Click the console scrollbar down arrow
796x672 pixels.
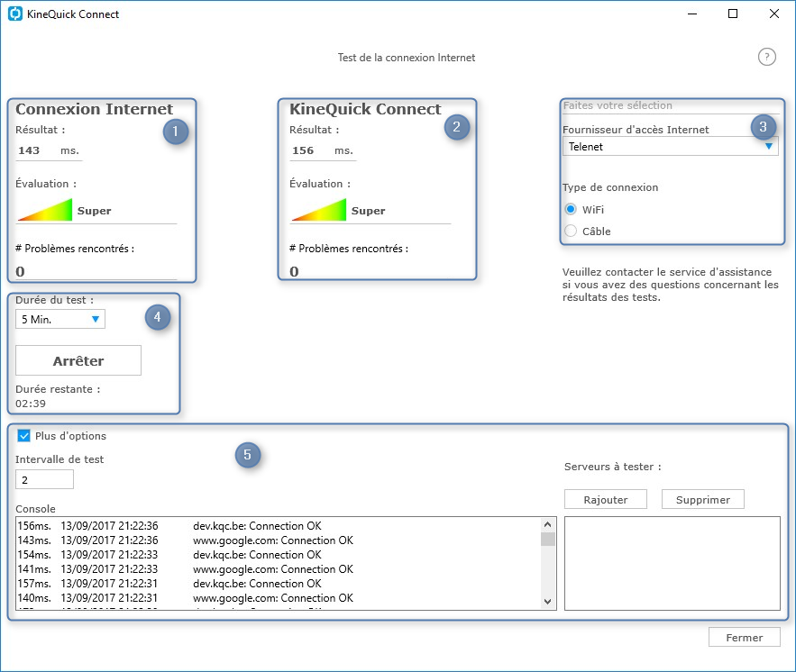[548, 602]
